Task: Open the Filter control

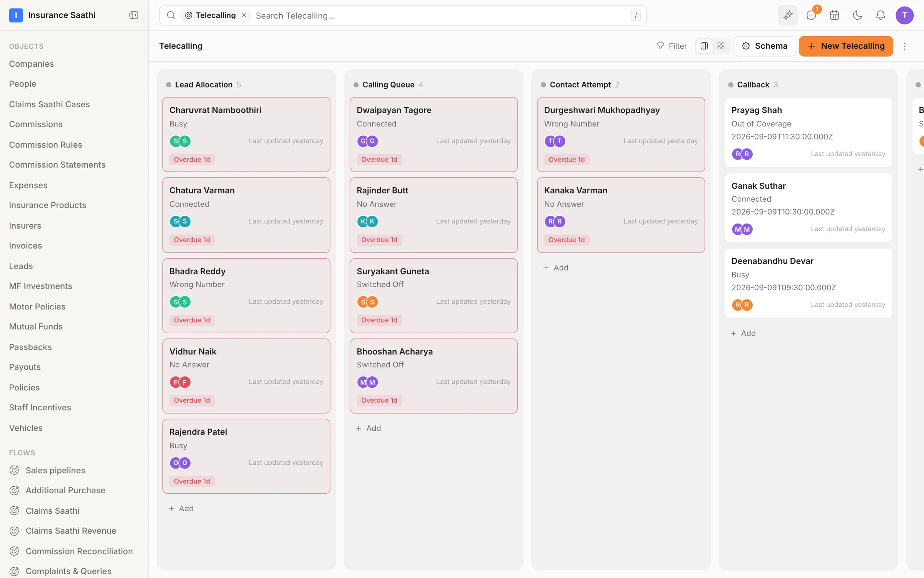Action: pyautogui.click(x=672, y=46)
